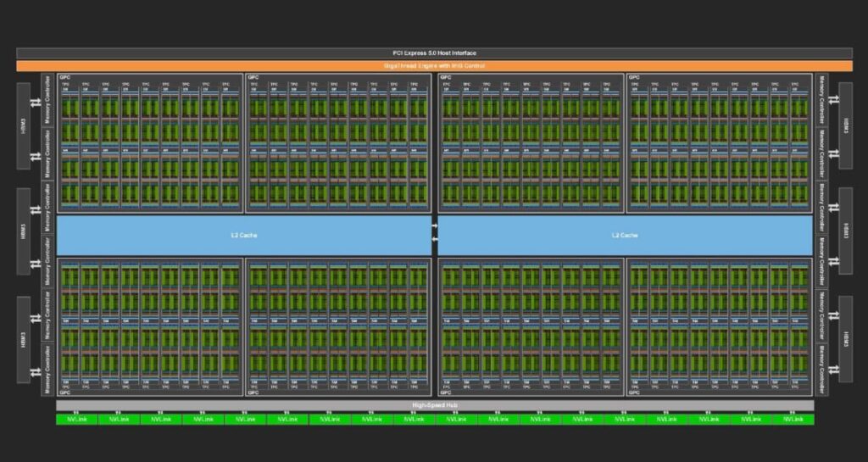
Task: Click the High-Speed Hub bar
Action: click(x=435, y=405)
